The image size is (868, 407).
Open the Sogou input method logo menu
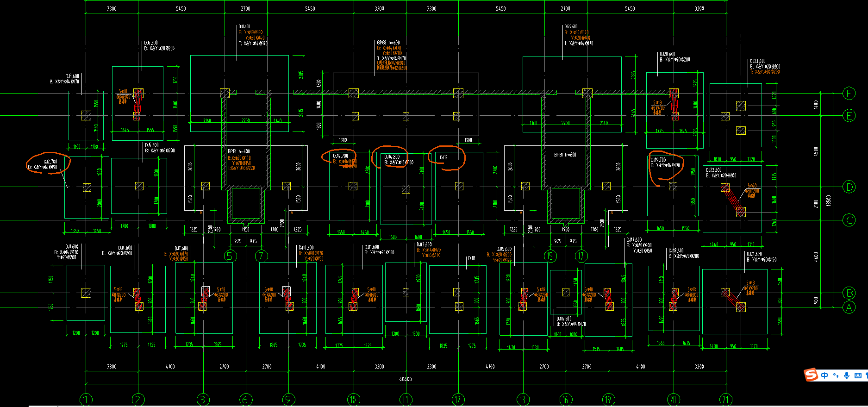pyautogui.click(x=811, y=375)
